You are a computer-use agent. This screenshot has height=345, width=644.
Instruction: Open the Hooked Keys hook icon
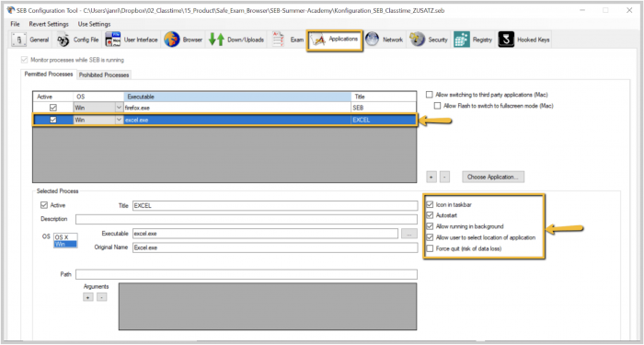click(506, 40)
